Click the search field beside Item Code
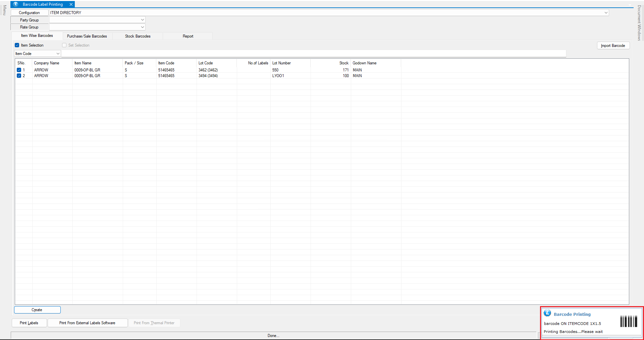This screenshot has width=644, height=340. 313,54
